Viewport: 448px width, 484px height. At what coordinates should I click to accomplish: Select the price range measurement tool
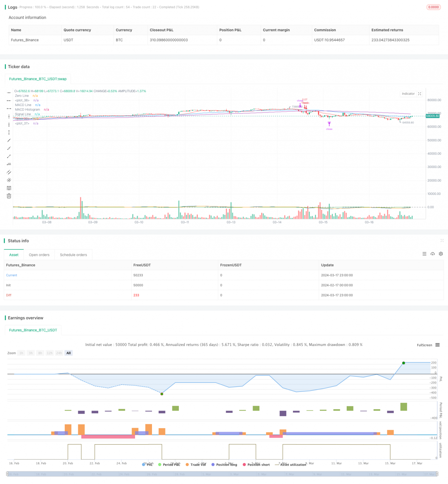tap(9, 164)
